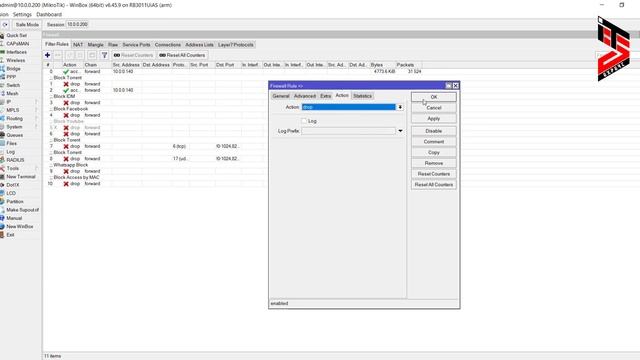
Task: Select the Extra tab in Firewall Rule
Action: [x=325, y=96]
